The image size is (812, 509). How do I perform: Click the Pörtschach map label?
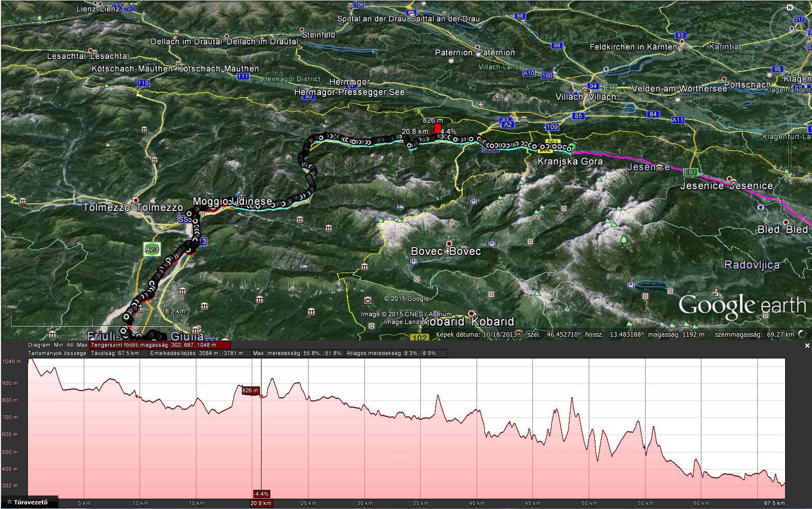(x=747, y=84)
